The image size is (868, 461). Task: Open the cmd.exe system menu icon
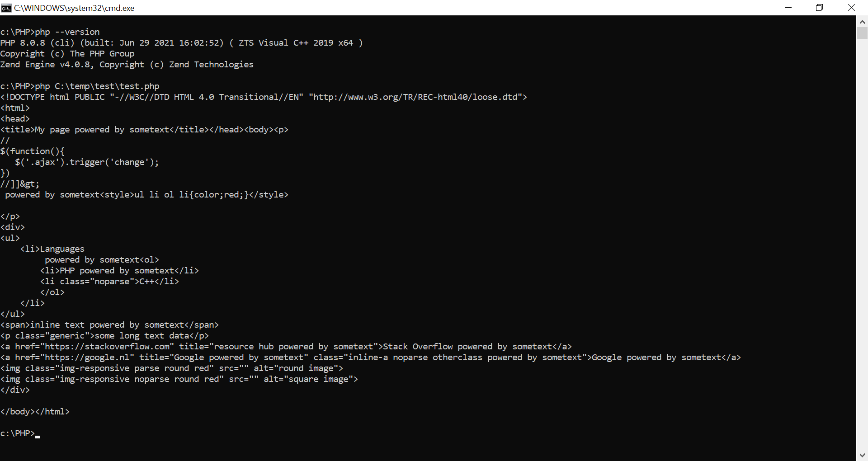coord(6,8)
